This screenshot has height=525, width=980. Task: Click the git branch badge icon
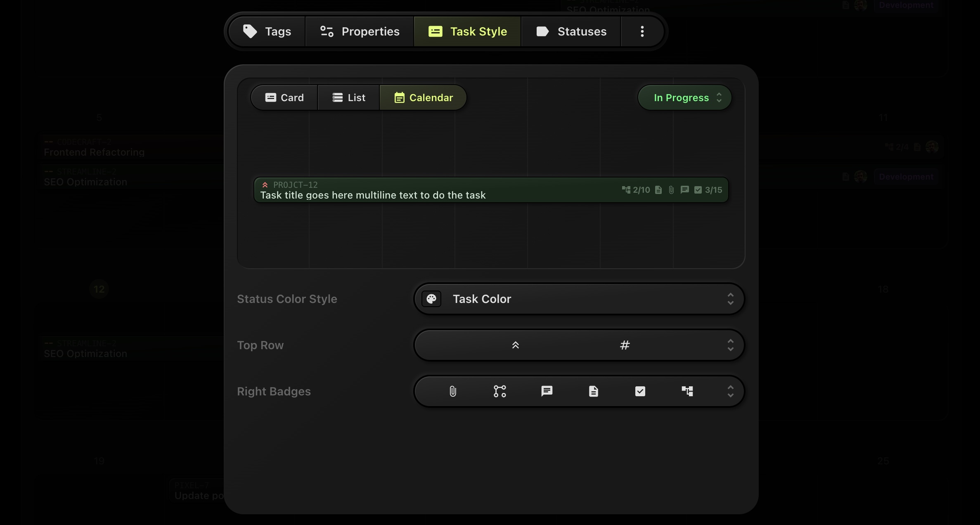coord(499,391)
